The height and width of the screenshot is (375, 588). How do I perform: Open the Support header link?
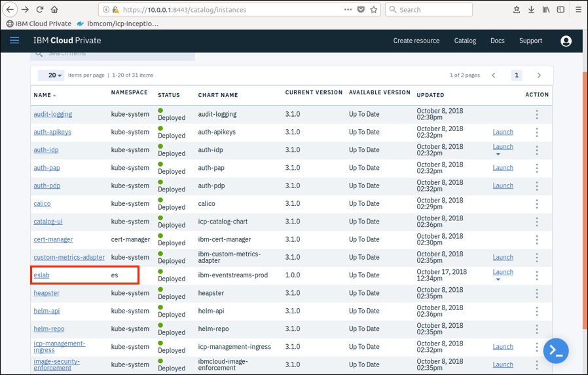pos(530,41)
